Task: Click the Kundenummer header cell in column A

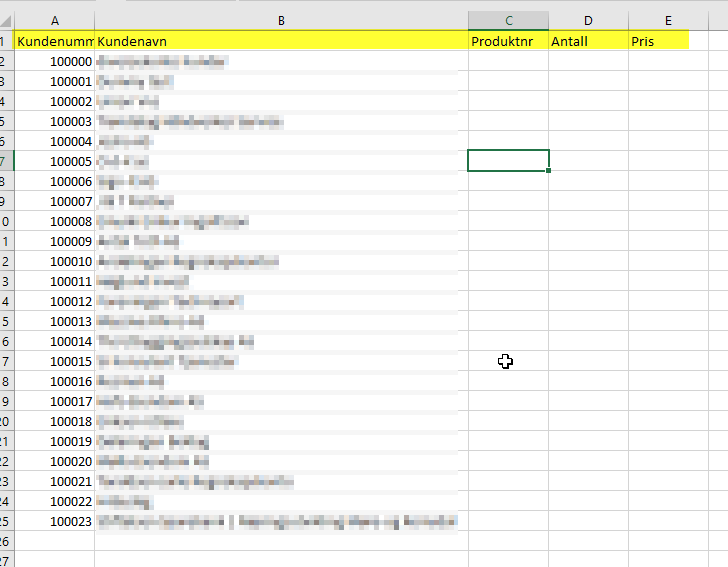Action: pyautogui.click(x=54, y=41)
